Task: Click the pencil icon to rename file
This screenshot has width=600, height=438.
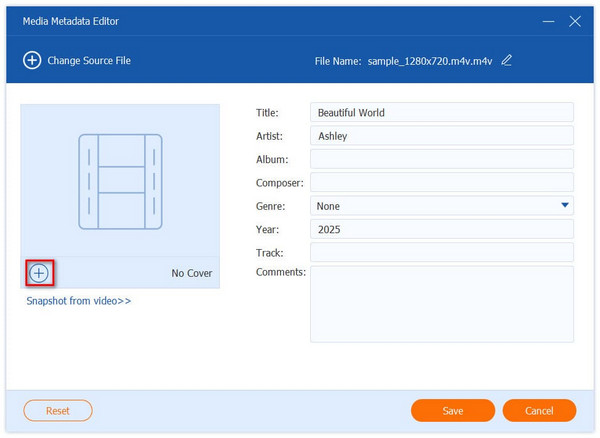Action: pyautogui.click(x=506, y=60)
